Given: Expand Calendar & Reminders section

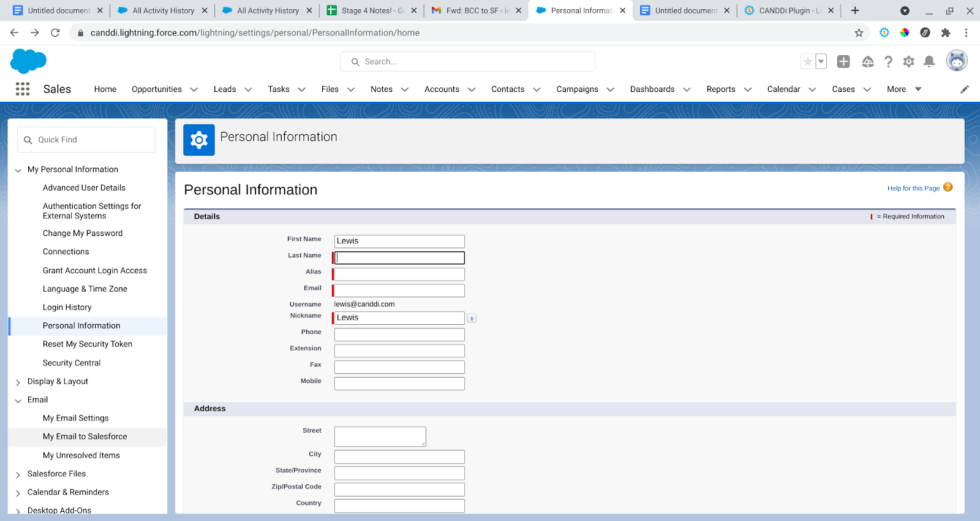Looking at the screenshot, I should (x=18, y=493).
